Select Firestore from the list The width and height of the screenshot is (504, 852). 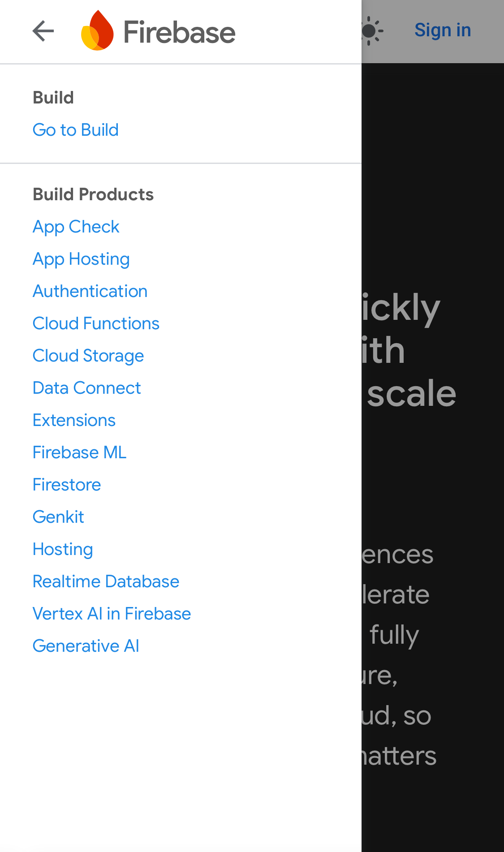pos(66,485)
